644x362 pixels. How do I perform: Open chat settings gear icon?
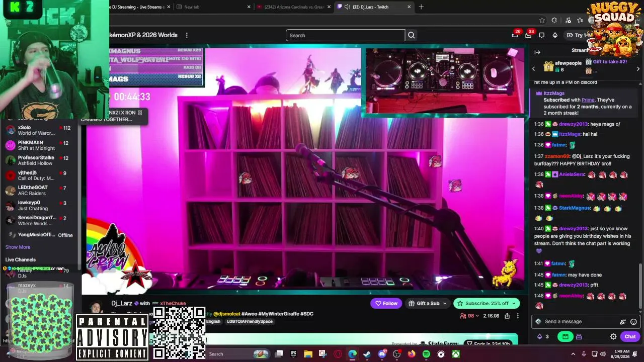coord(613,337)
